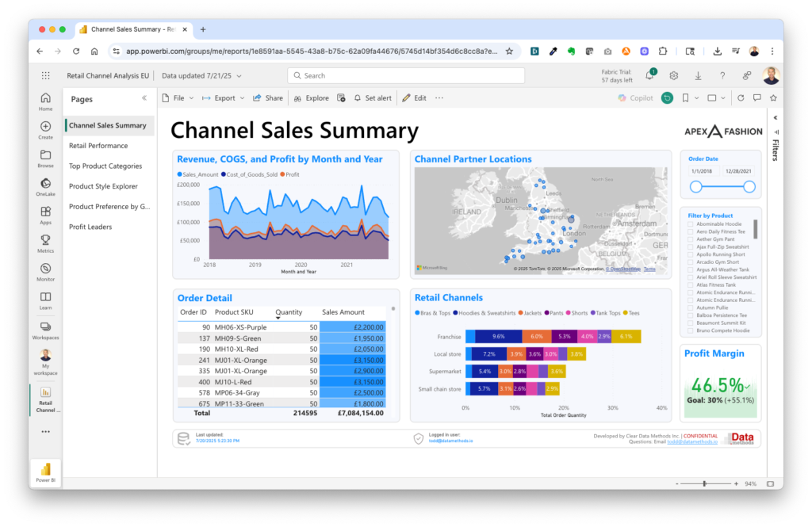Favorite the report with star icon
Viewport: 812px width, 527px height.
(x=773, y=98)
